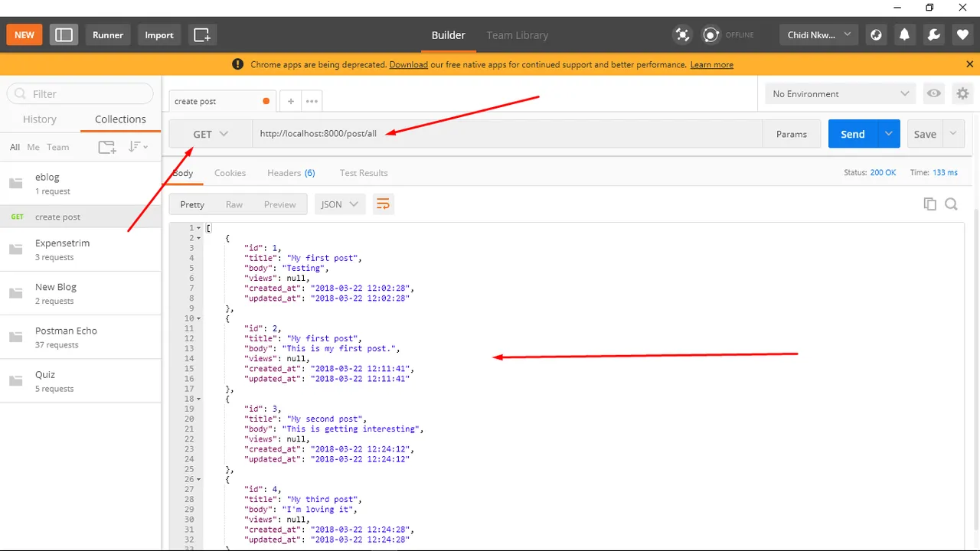Click the sync OFFLINE status icon
This screenshot has height=551, width=980.
(x=711, y=35)
